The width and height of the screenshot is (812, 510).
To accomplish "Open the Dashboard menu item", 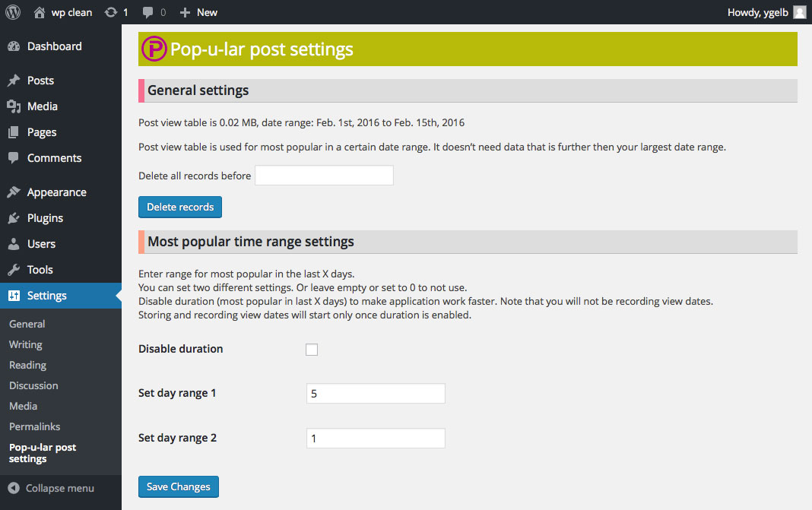I will tap(55, 46).
